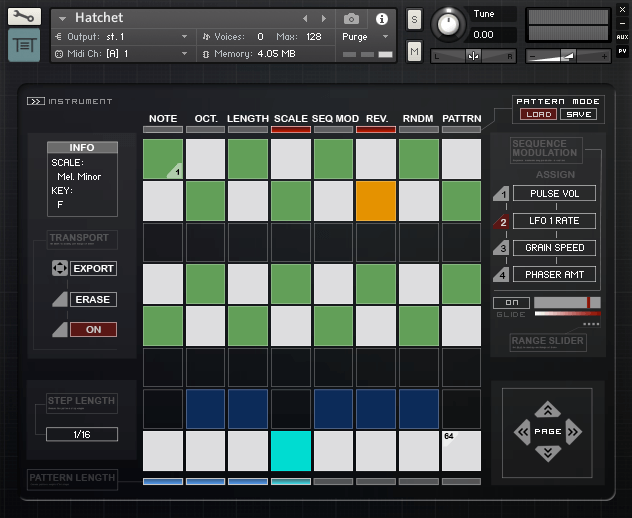632x518 pixels.
Task: Select the next instrument preset arrow
Action: tap(323, 19)
